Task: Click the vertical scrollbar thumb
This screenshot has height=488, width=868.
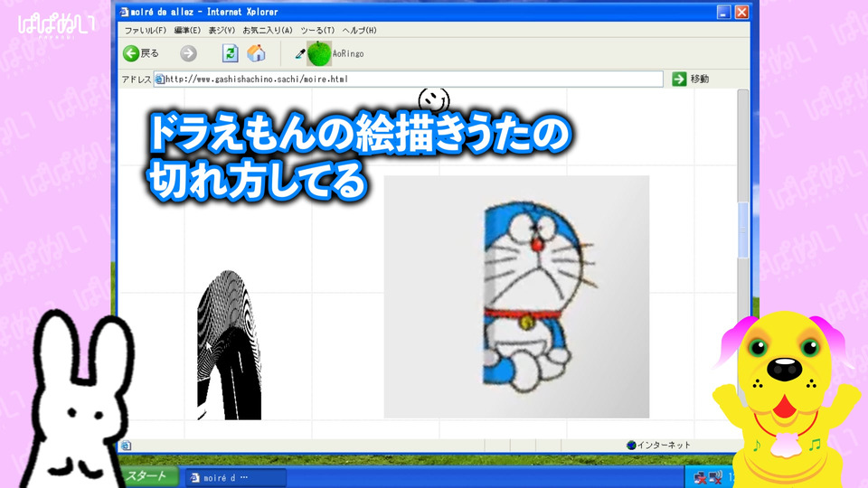Action: click(743, 230)
